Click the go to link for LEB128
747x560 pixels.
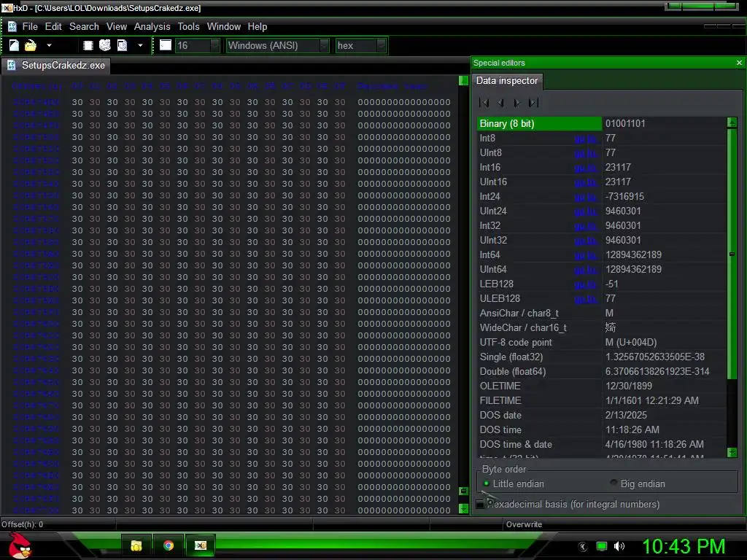[x=586, y=284]
